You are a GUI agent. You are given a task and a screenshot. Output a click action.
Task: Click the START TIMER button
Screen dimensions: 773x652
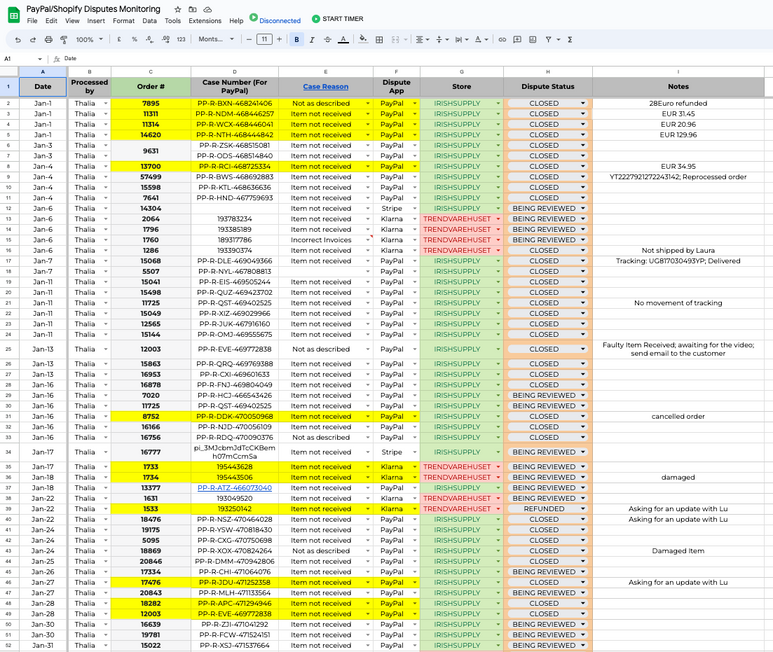(x=337, y=19)
